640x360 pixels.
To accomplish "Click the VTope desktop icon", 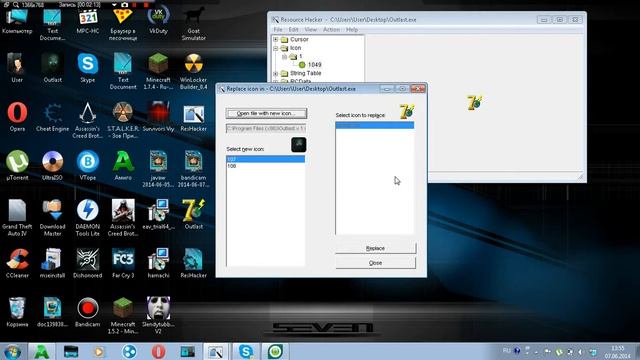I will [x=88, y=165].
